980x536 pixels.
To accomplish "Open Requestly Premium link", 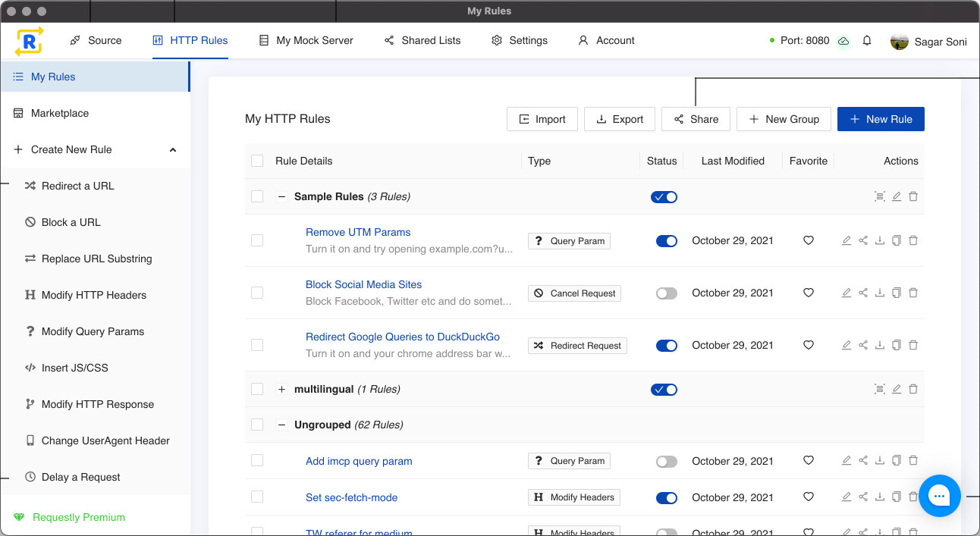I will (x=79, y=517).
